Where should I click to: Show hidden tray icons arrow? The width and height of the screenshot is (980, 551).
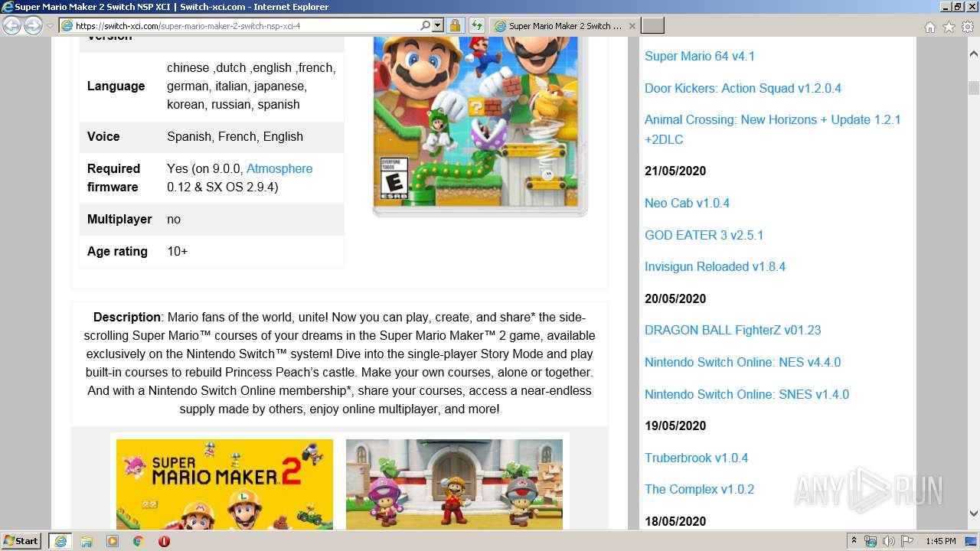point(854,541)
